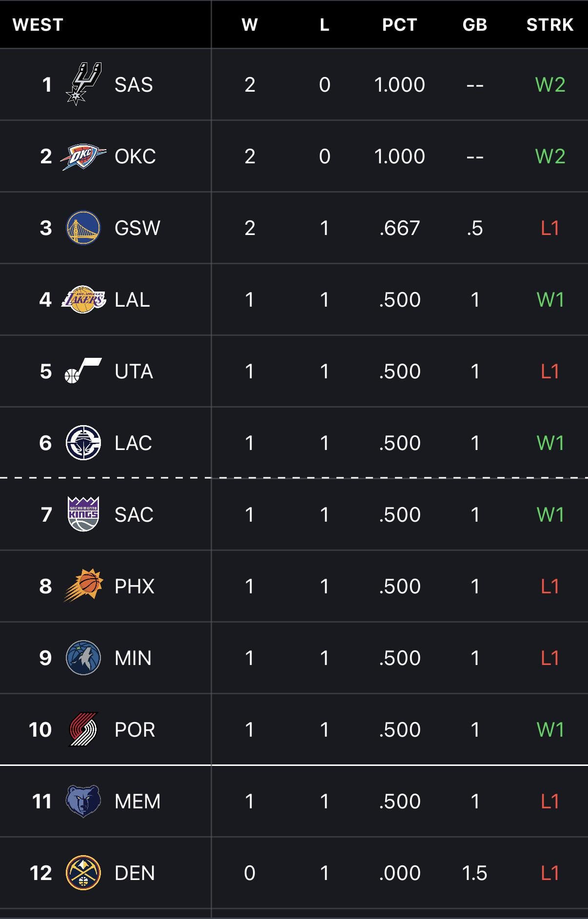The height and width of the screenshot is (919, 588).
Task: Select the Phoenix Suns logo
Action: tap(83, 586)
